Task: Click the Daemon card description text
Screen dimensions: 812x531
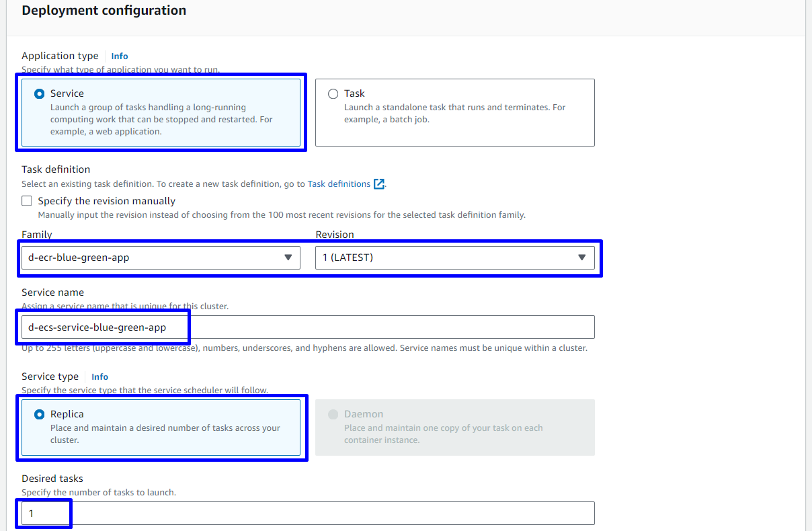Action: pyautogui.click(x=444, y=434)
